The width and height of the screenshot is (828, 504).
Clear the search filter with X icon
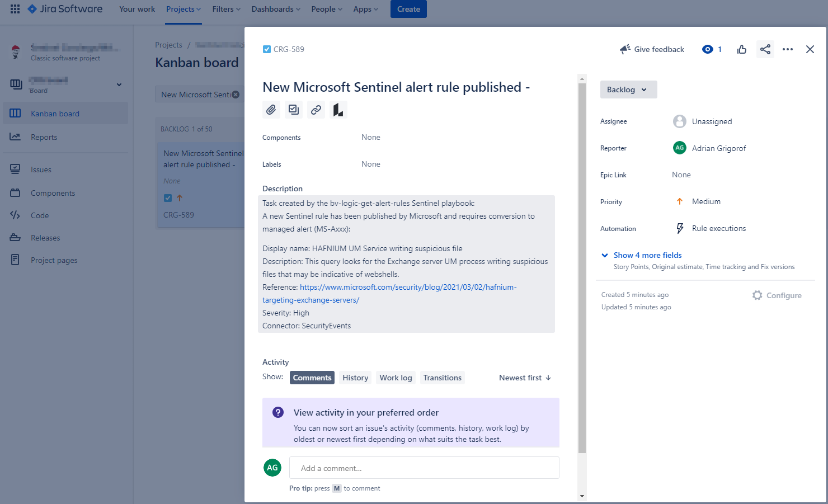(236, 95)
